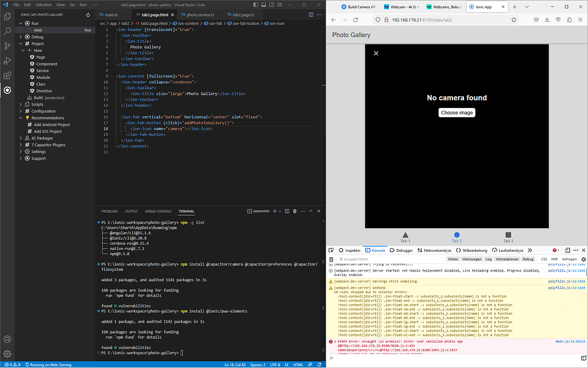Click the Manage gear icon in VS Code
Image resolution: width=588 pixels, height=368 pixels.
[7, 354]
